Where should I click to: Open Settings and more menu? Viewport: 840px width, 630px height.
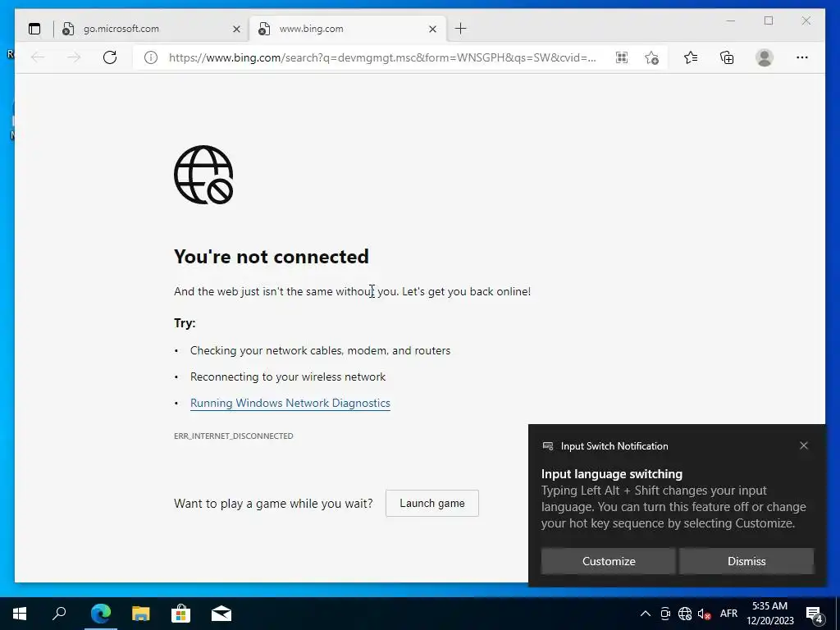pos(802,57)
